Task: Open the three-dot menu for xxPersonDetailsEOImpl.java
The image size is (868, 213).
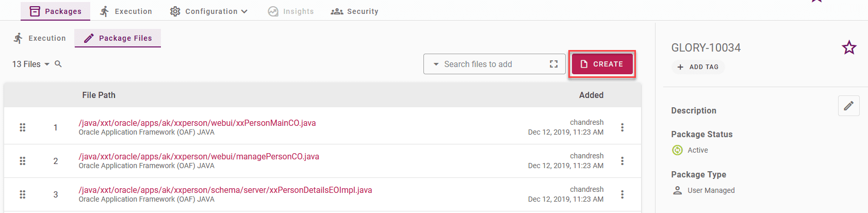Action: [622, 194]
